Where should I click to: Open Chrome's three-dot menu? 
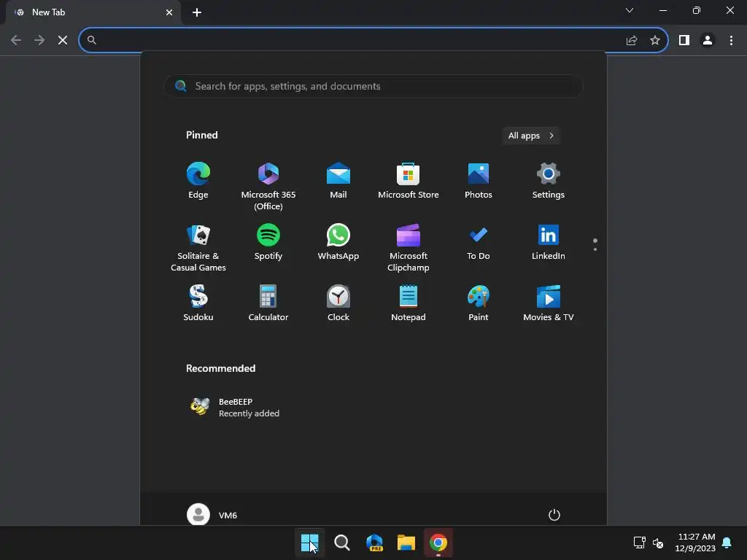click(x=731, y=40)
